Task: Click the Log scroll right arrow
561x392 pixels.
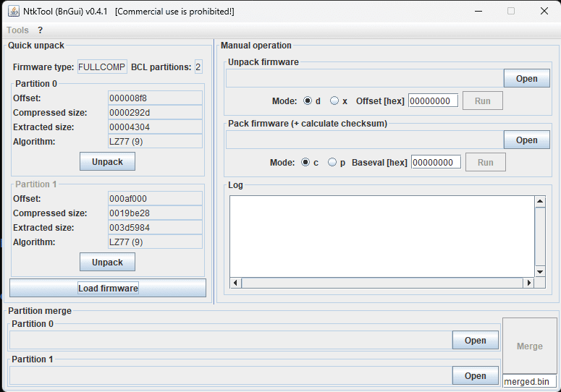Action: point(528,283)
